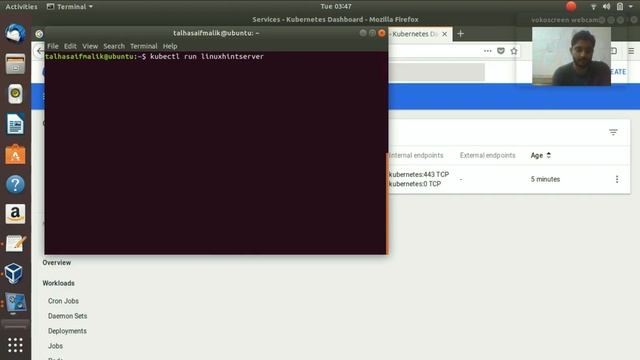640x360 pixels.
Task: Open the Firefox hamburger menu
Action: 631,51
